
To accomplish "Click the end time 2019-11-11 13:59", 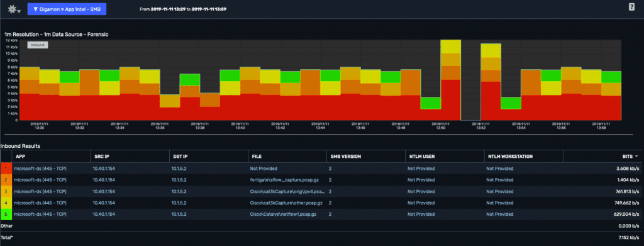I will point(209,9).
